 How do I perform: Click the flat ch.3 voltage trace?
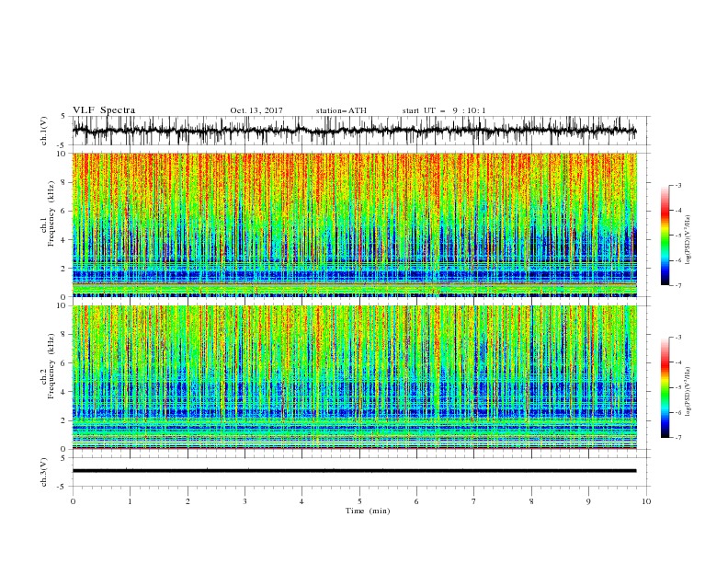click(x=354, y=471)
